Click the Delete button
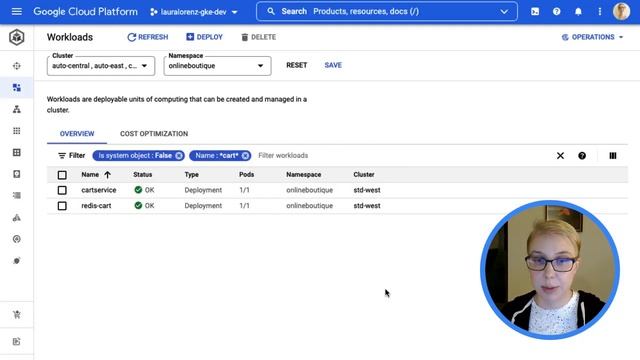The height and width of the screenshot is (360, 640). tap(258, 37)
